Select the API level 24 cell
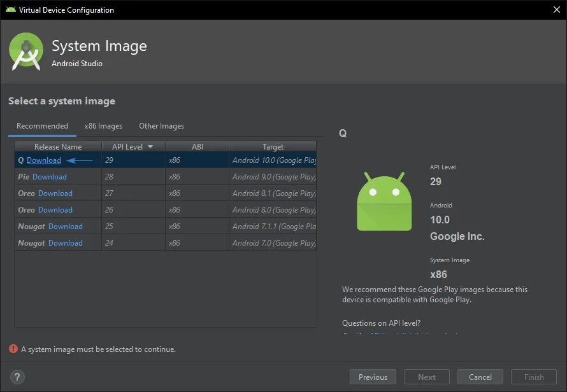 (x=133, y=243)
